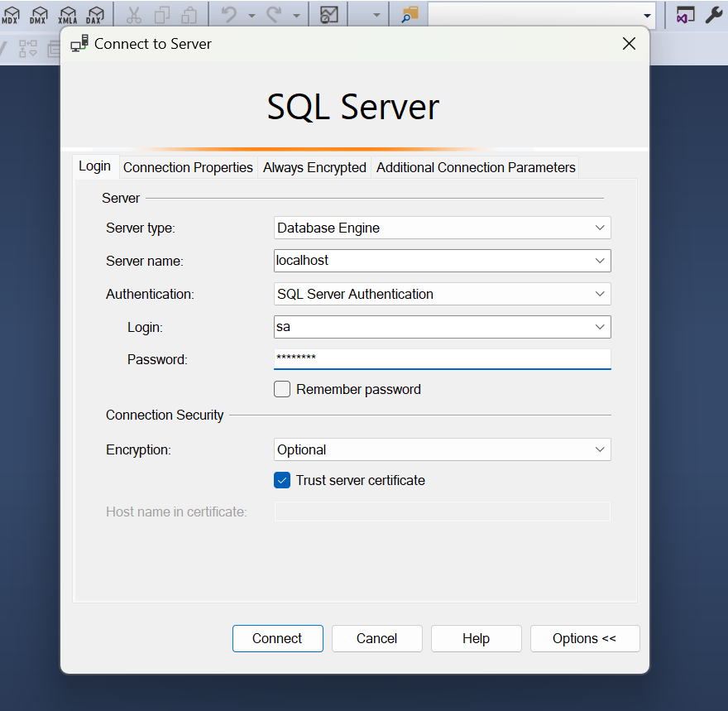Click the Help button
The height and width of the screenshot is (711, 728).
click(x=477, y=638)
